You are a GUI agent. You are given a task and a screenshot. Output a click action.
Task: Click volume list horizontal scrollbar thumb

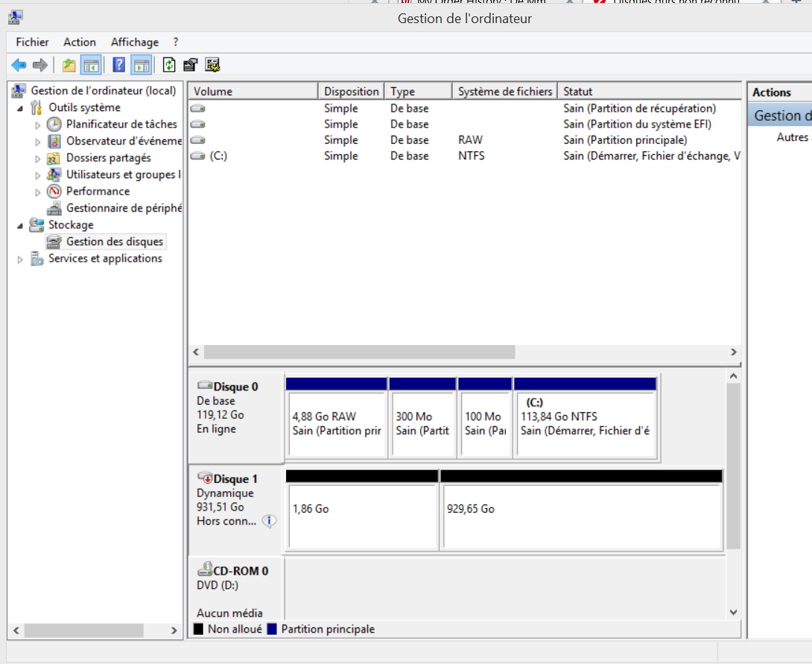[x=359, y=352]
